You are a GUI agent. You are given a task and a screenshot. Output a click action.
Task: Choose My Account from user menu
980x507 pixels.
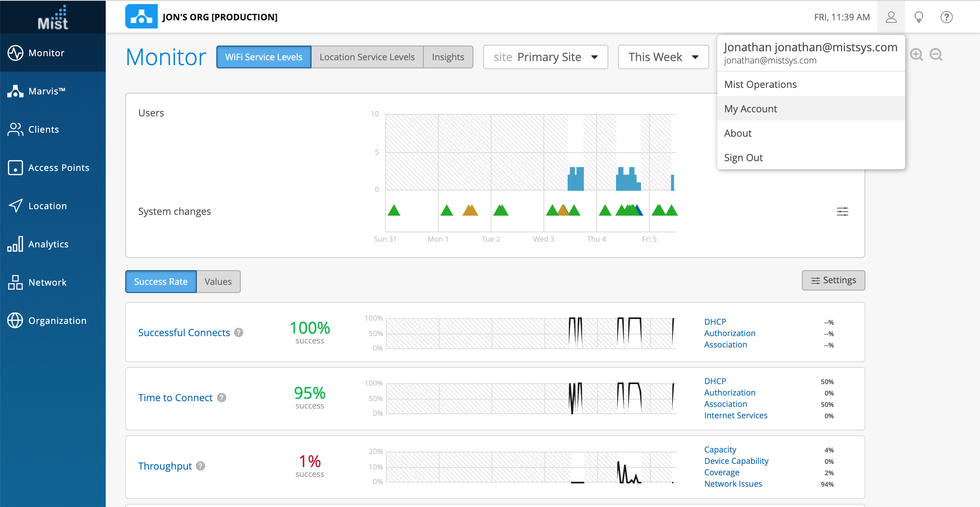pyautogui.click(x=750, y=109)
